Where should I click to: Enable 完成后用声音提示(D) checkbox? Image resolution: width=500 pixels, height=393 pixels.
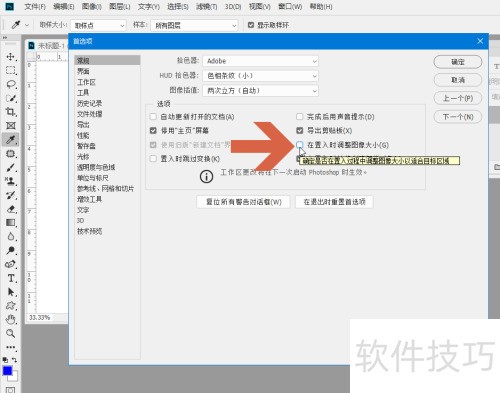click(300, 117)
